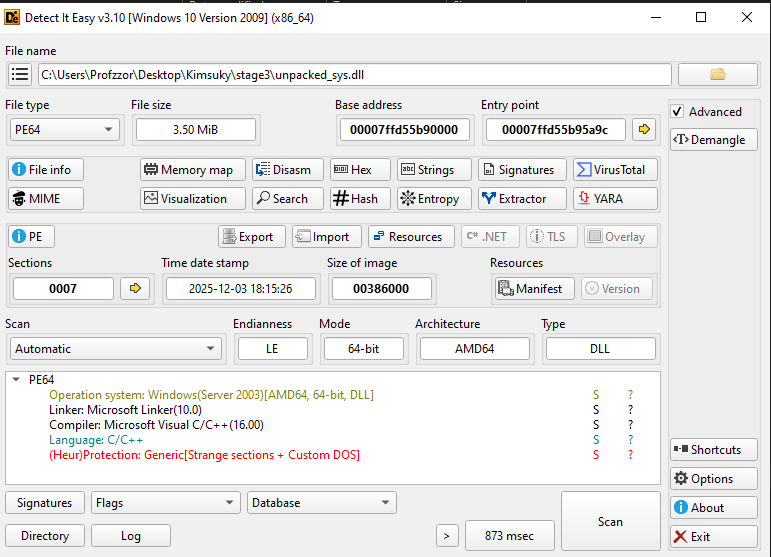
Task: Open PE header info
Action: [x=31, y=236]
